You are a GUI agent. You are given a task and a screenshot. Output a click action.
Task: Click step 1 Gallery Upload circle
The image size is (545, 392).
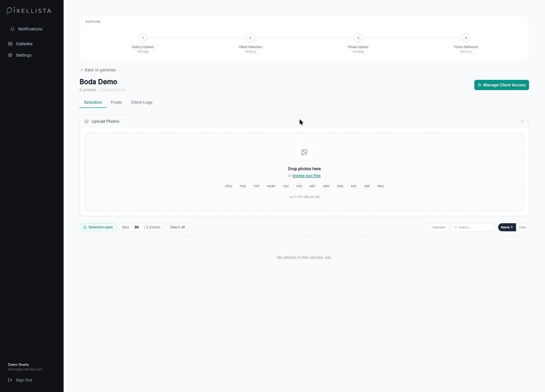coord(143,38)
